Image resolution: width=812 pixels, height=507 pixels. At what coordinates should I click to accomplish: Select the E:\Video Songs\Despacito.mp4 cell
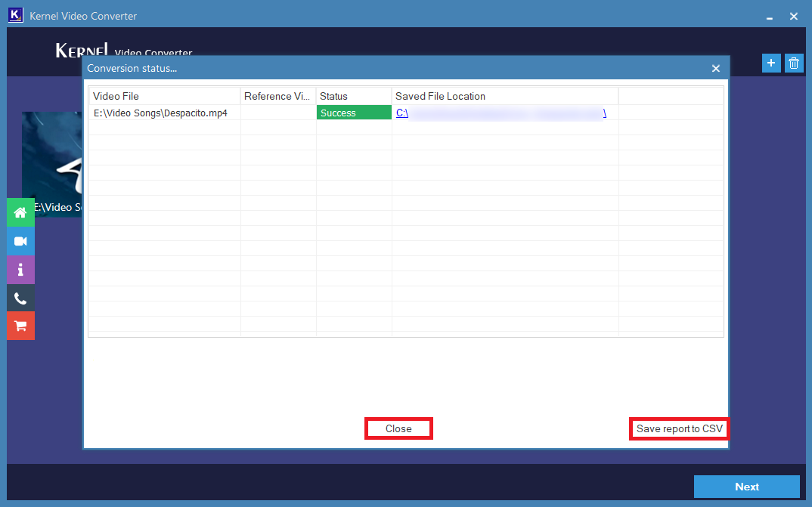click(164, 113)
